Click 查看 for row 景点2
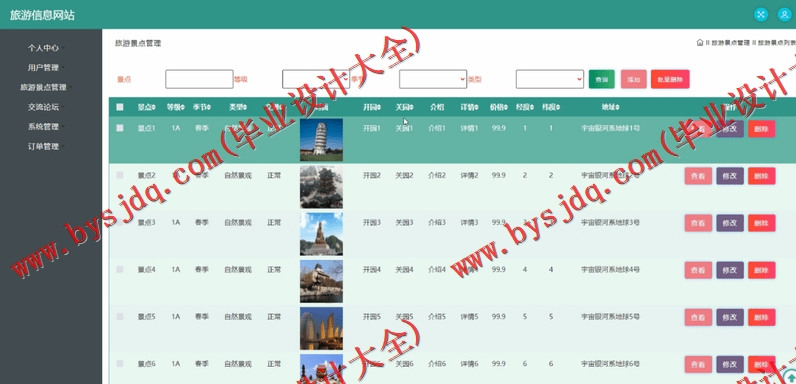 pyautogui.click(x=699, y=176)
